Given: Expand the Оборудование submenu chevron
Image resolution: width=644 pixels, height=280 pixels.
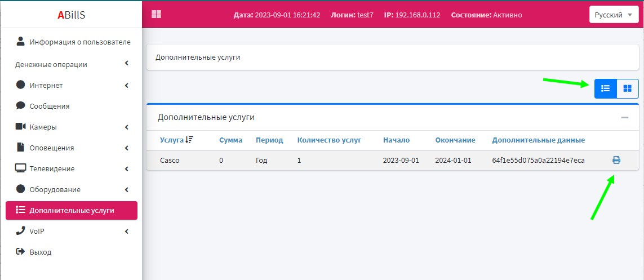Looking at the screenshot, I should [127, 190].
